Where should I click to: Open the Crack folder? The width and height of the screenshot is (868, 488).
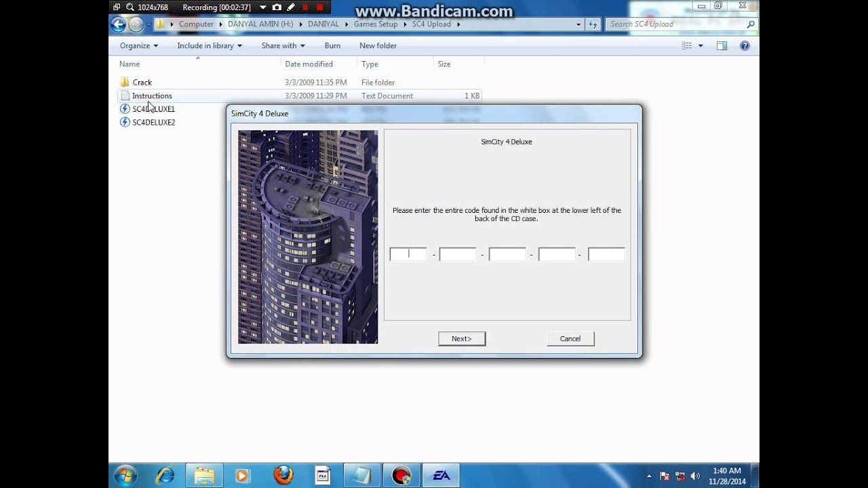tap(142, 82)
